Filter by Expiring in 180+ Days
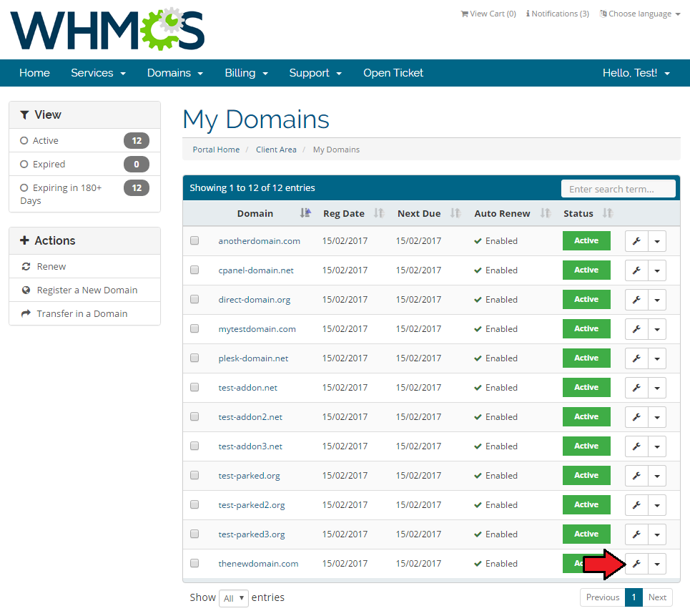Screen dimensions: 690x616 [x=84, y=194]
